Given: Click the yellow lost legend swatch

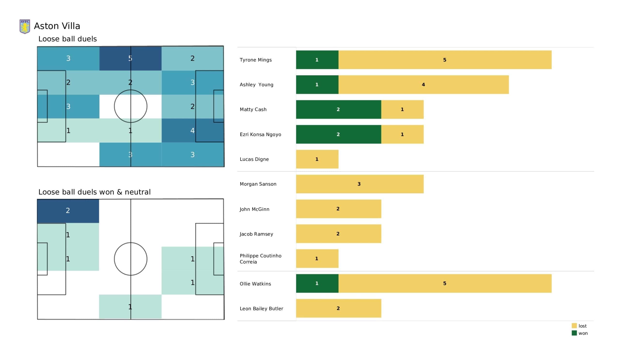Looking at the screenshot, I should 574,326.
